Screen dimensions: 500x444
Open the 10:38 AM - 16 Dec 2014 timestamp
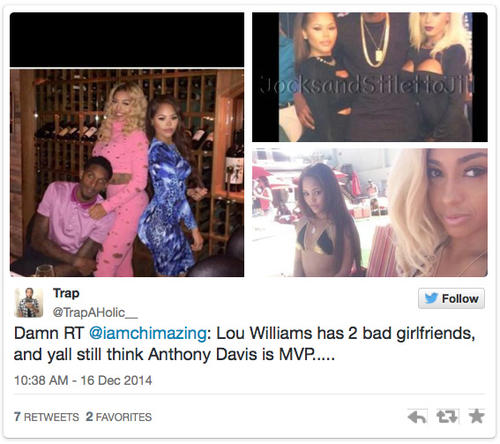click(83, 380)
